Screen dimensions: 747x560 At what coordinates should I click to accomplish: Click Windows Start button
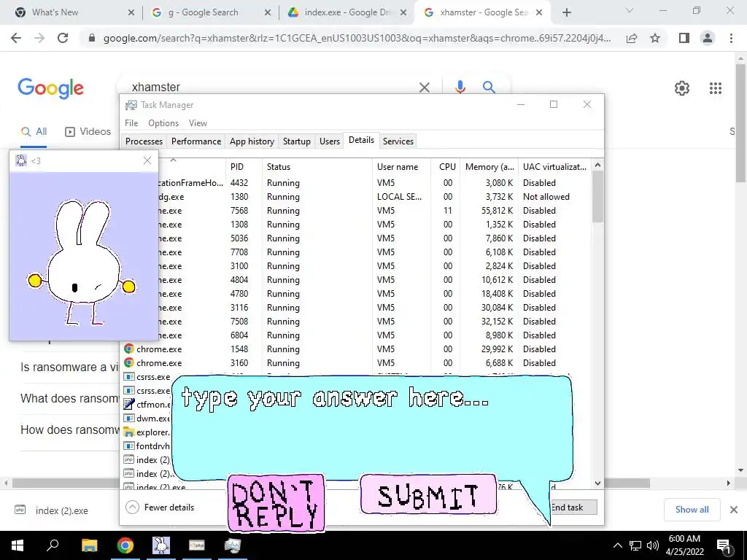pos(18,545)
